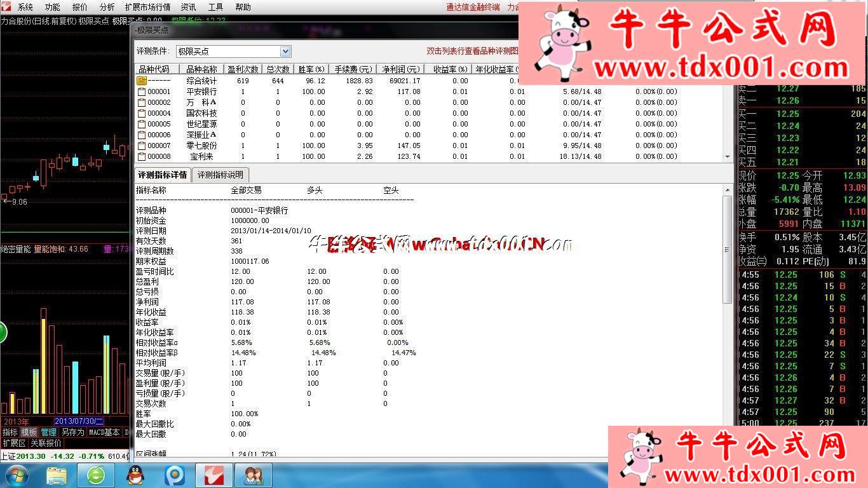The height and width of the screenshot is (488, 868).
Task: Click the 综合统计 summary folder icon
Action: (x=142, y=81)
